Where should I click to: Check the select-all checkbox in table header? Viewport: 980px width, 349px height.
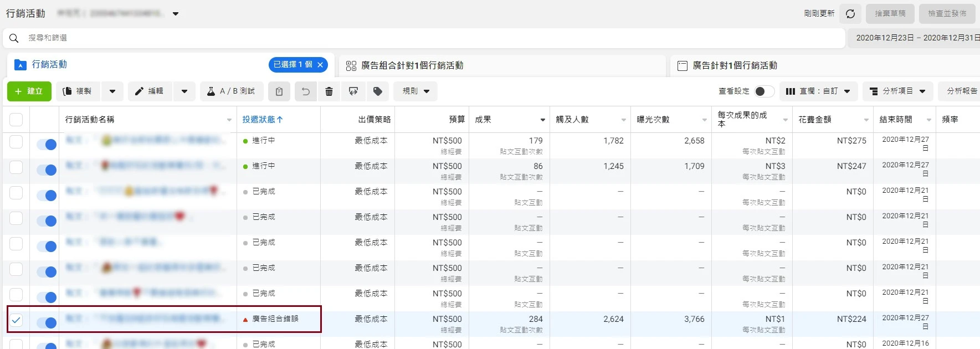(x=16, y=120)
